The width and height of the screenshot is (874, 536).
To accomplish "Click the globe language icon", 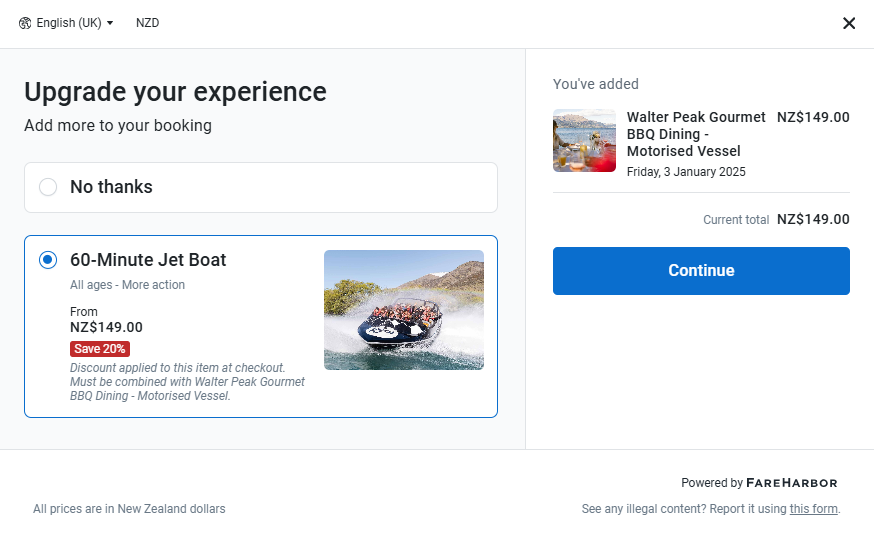I will coord(25,23).
